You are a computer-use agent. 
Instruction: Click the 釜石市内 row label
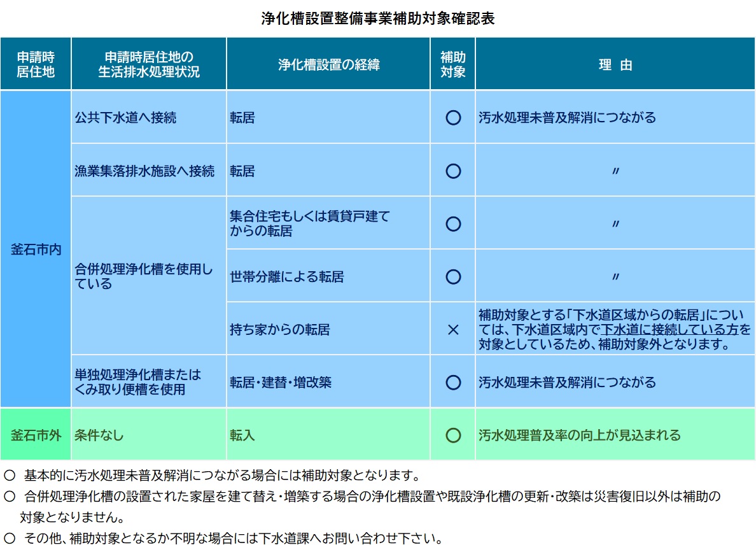coord(36,251)
